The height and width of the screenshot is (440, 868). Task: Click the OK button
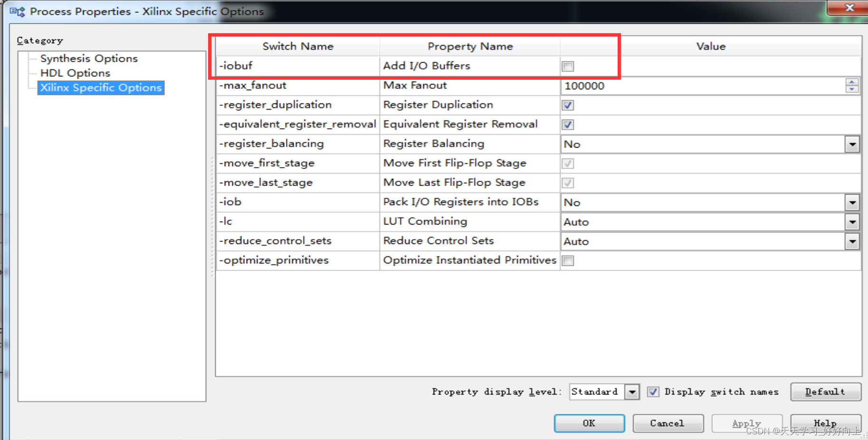click(x=589, y=423)
